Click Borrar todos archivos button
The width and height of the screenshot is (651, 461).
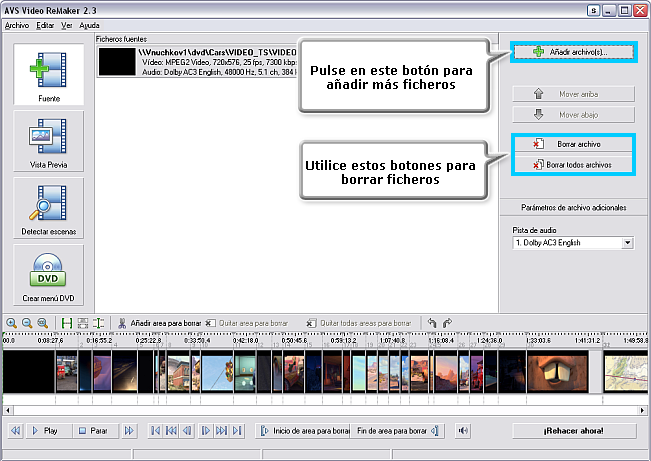pos(573,164)
